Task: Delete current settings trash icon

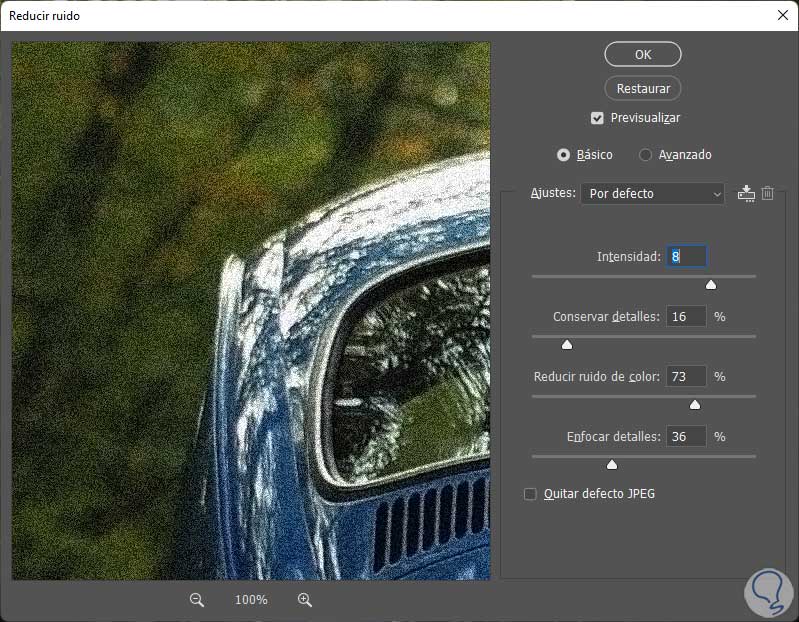Action: click(x=767, y=193)
